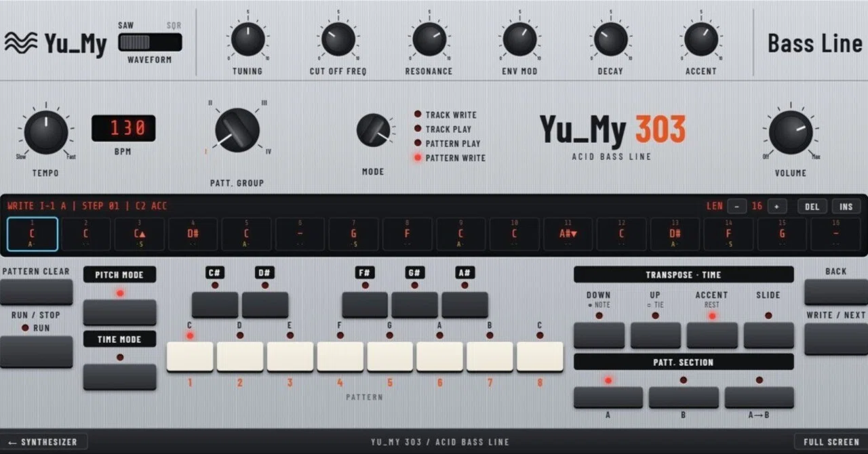
Task: Select the rest at step 6
Action: pos(300,234)
